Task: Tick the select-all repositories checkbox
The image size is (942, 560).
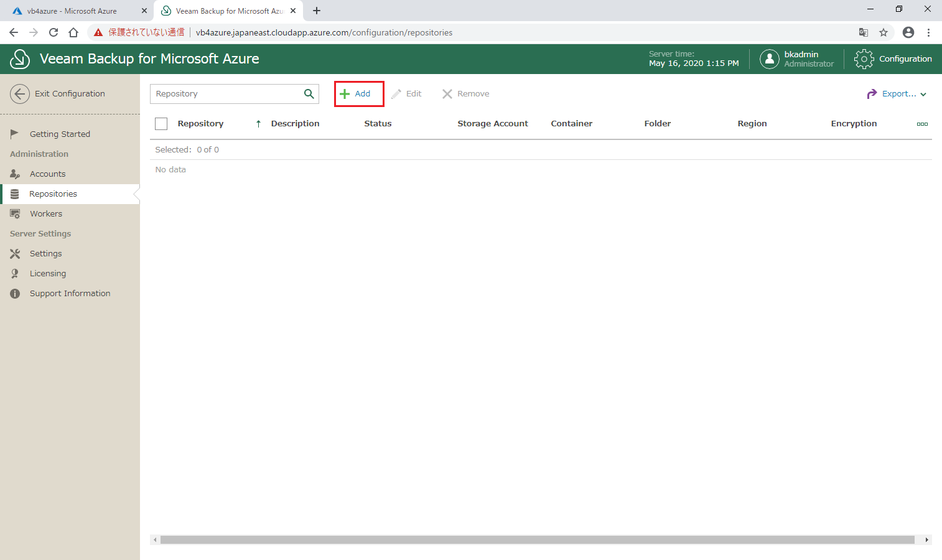Action: [x=161, y=124]
